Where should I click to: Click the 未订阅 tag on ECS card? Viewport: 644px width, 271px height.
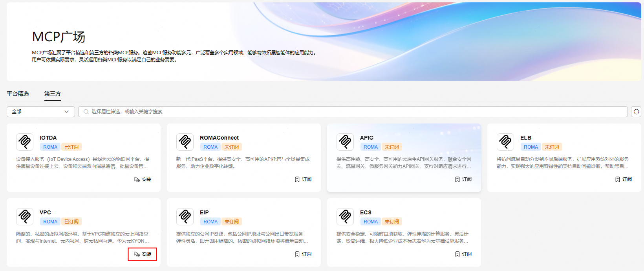[392, 222]
